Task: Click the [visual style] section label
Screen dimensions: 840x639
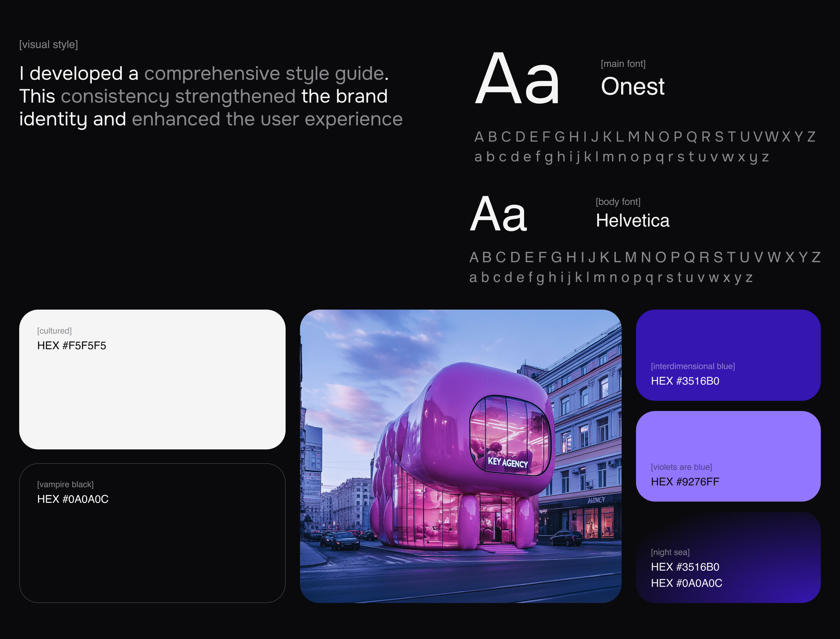Action: [49, 44]
